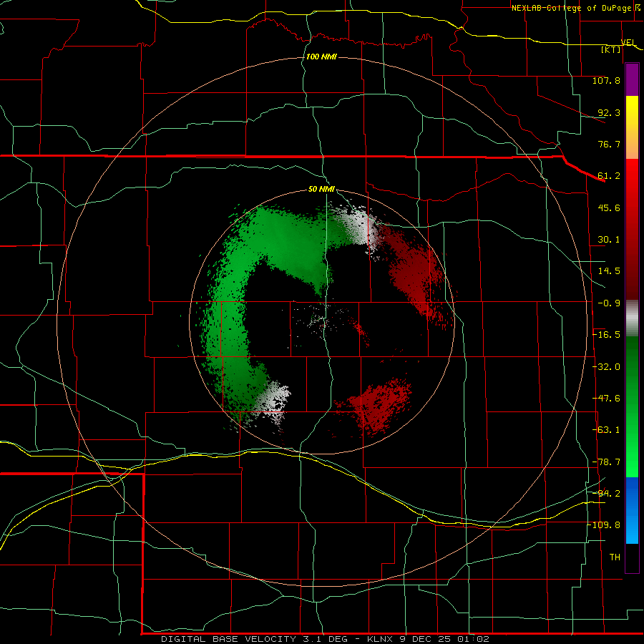Viewport: 644px width, 644px height.
Task: Pick the red segment of velocity color bar
Action: pyautogui.click(x=632, y=229)
